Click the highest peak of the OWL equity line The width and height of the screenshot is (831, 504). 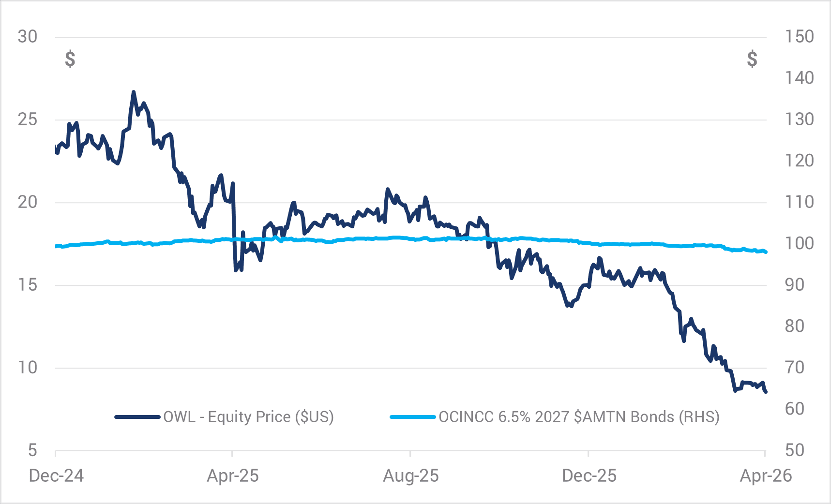[x=134, y=92]
